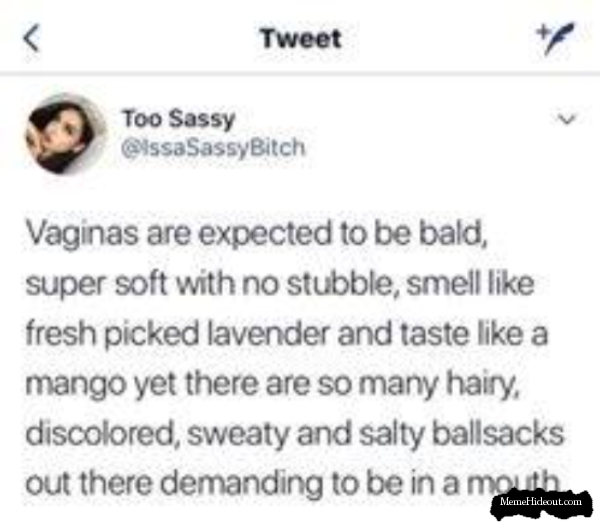
Task: Click the plus sign beside the feather
Action: [542, 30]
